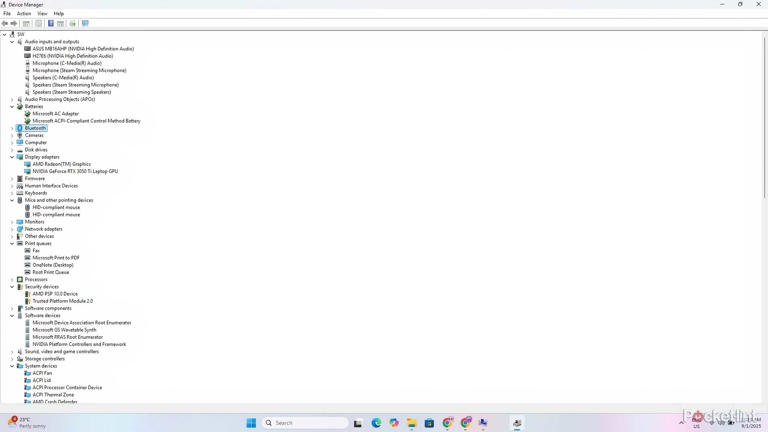Select NVIDIA GeForce RTX 3050 Ti Laptop GPU
Screen dimensions: 768x432
click(75, 171)
